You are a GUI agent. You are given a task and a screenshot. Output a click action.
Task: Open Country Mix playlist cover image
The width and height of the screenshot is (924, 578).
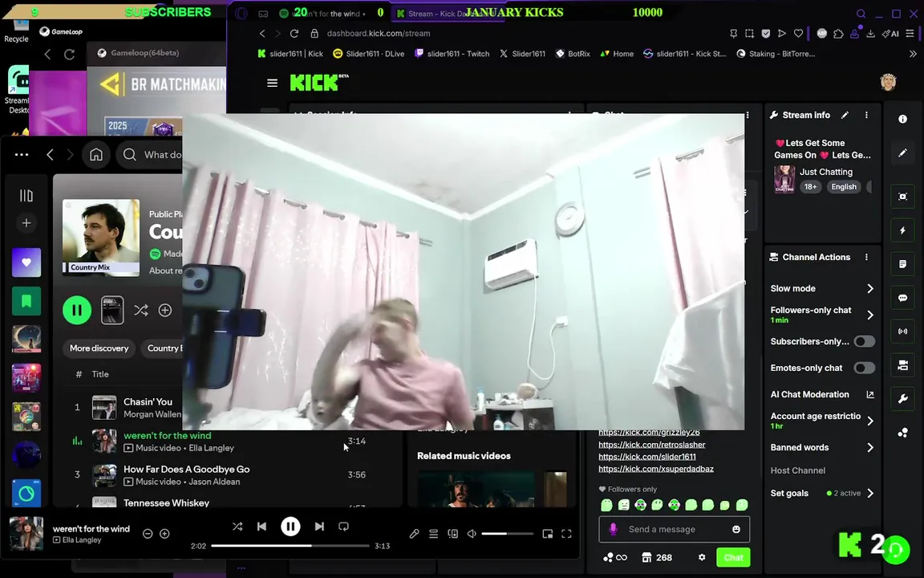click(x=101, y=238)
